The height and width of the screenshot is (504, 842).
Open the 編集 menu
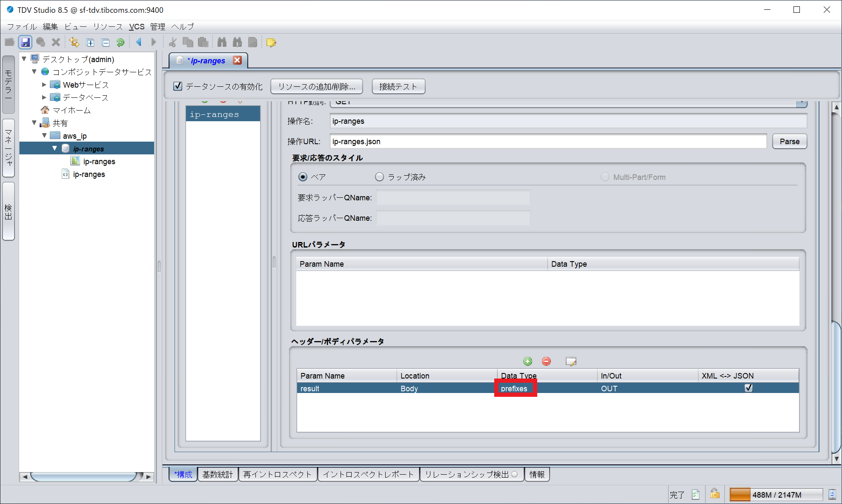(x=50, y=26)
